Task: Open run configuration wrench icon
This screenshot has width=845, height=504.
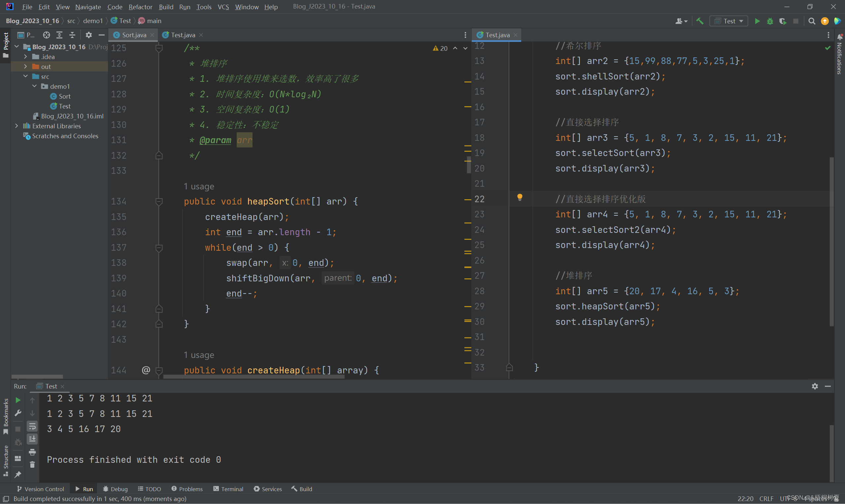Action: point(18,413)
